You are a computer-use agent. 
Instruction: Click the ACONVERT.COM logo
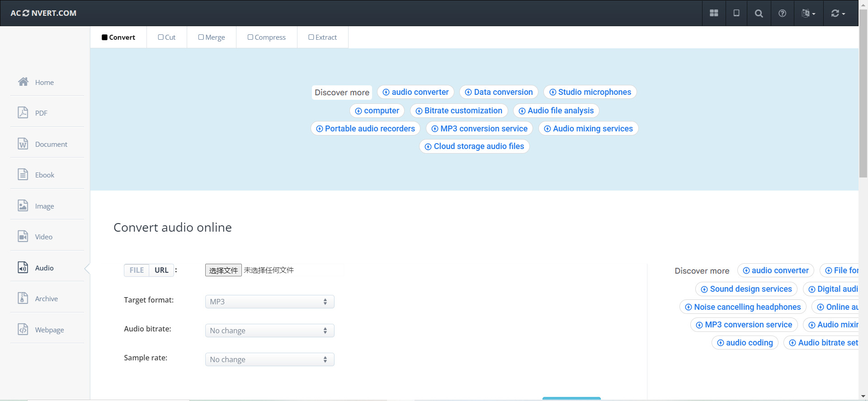point(43,13)
